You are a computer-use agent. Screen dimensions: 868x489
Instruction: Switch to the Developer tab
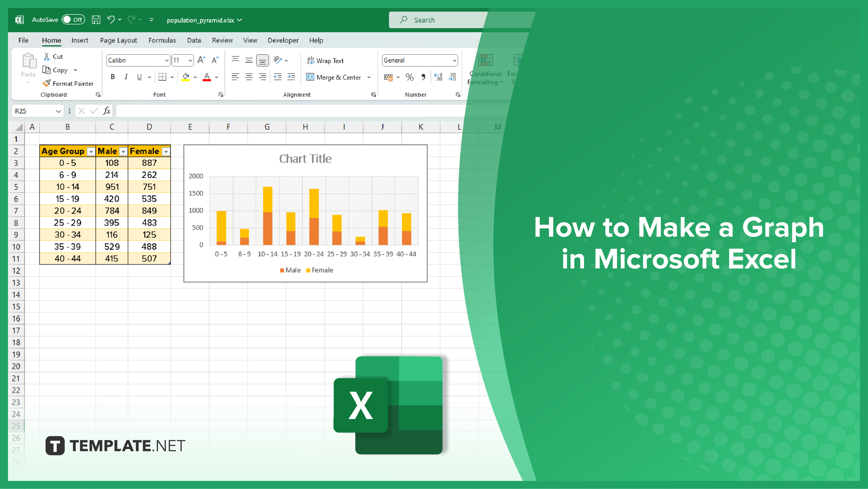point(283,41)
